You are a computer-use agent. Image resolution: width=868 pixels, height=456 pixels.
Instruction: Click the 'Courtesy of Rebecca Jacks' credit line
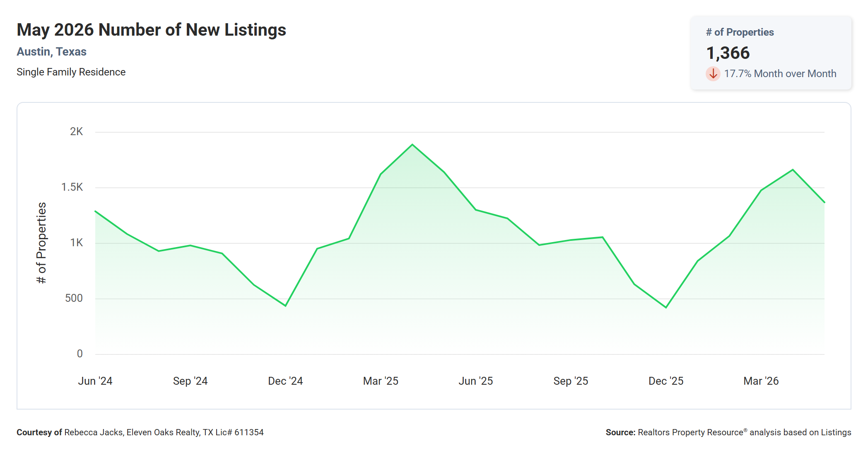(x=140, y=432)
